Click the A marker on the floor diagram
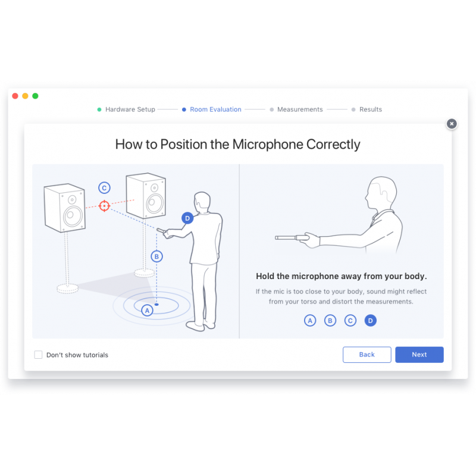476x476 pixels. [147, 309]
